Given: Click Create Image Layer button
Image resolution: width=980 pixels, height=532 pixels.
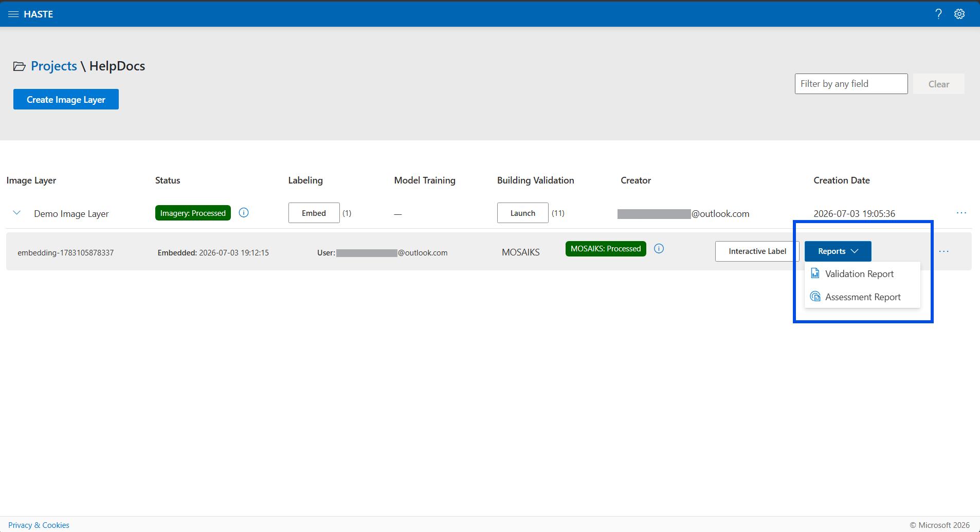Looking at the screenshot, I should coord(66,99).
